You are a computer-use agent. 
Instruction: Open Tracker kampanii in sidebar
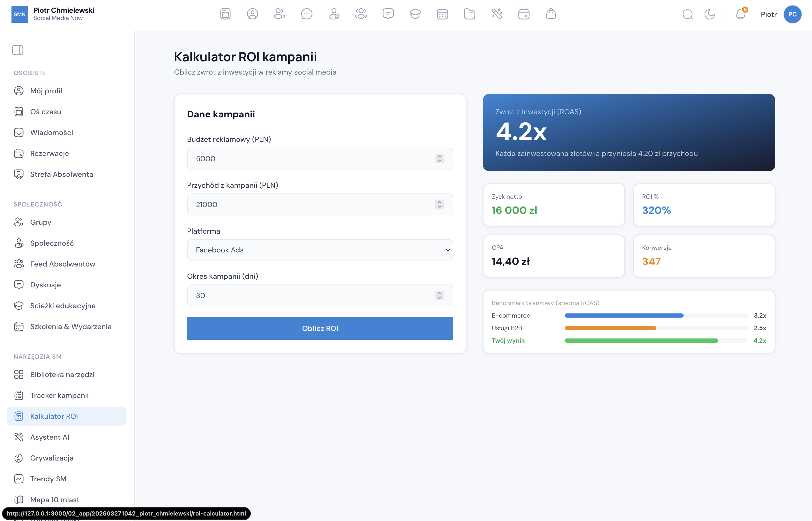point(59,395)
